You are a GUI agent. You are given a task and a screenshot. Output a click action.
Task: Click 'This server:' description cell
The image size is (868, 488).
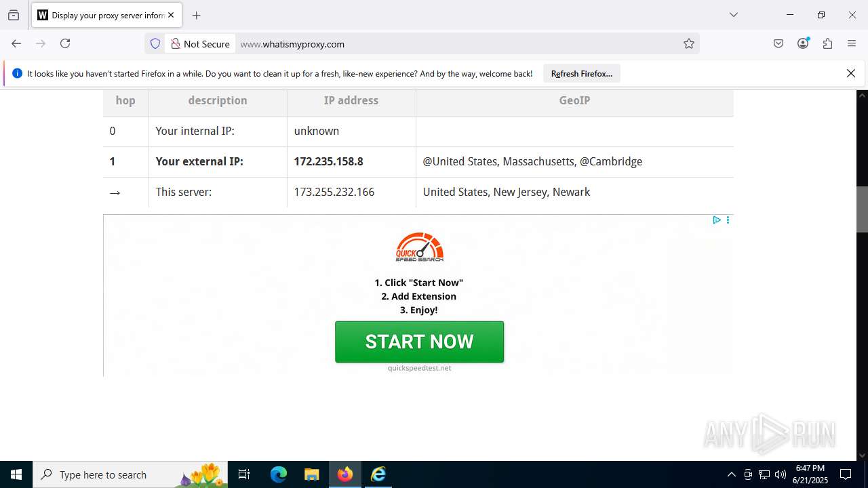click(x=218, y=192)
